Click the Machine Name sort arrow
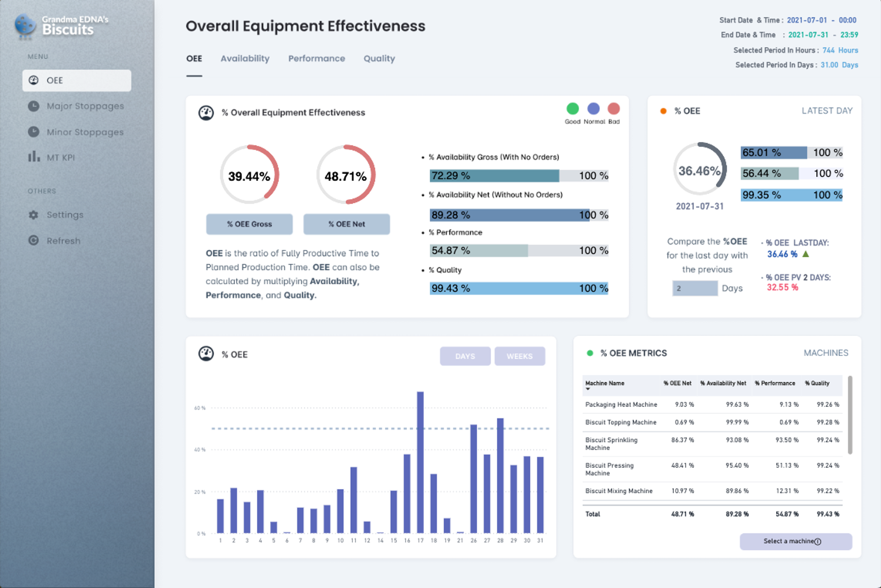The image size is (881, 588). coord(588,389)
